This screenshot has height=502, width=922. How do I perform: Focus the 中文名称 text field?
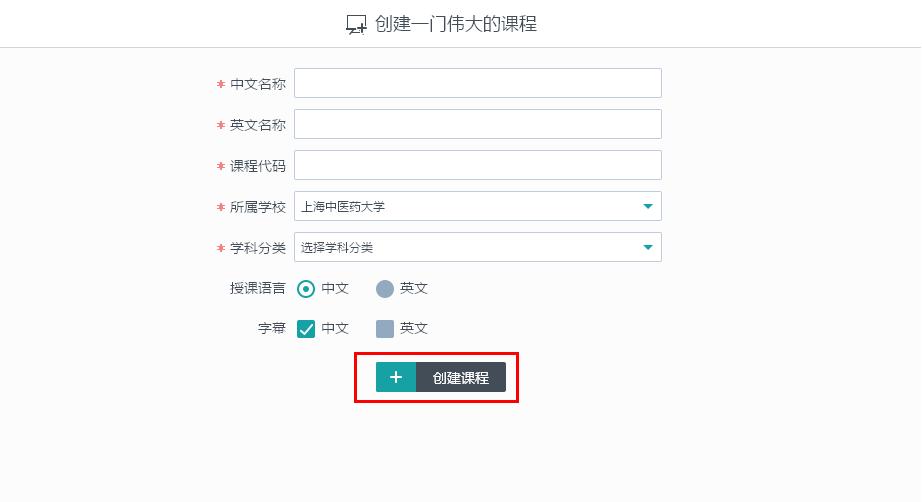477,83
